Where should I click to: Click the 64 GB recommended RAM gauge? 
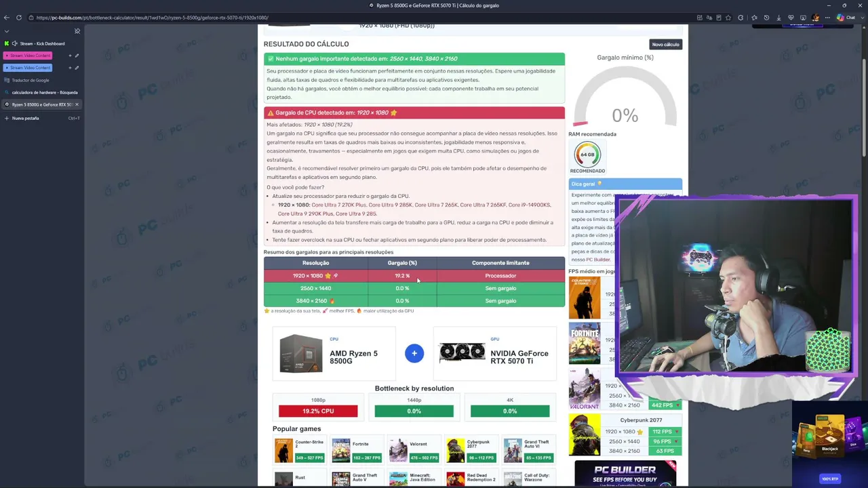587,155
